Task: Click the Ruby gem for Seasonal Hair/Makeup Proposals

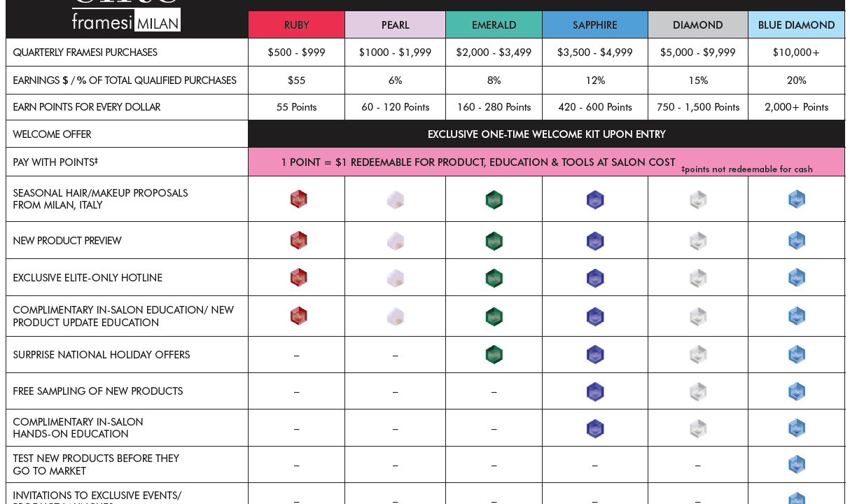Action: point(299,199)
